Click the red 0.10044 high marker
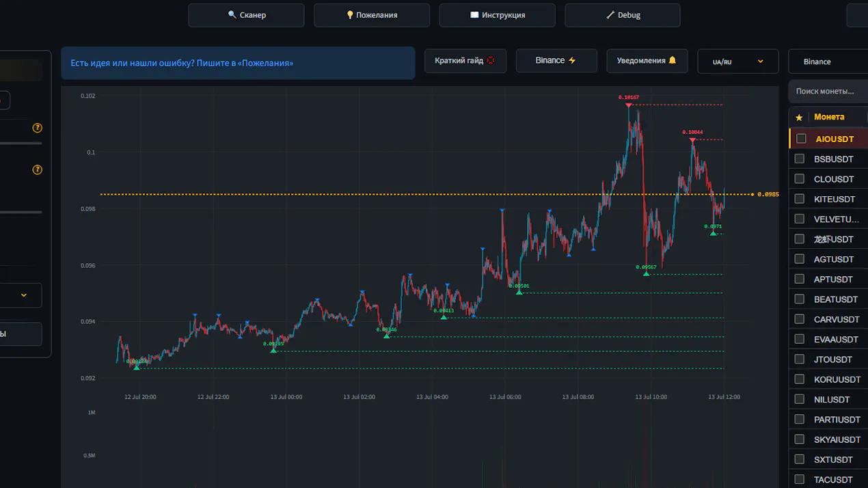 [692, 140]
